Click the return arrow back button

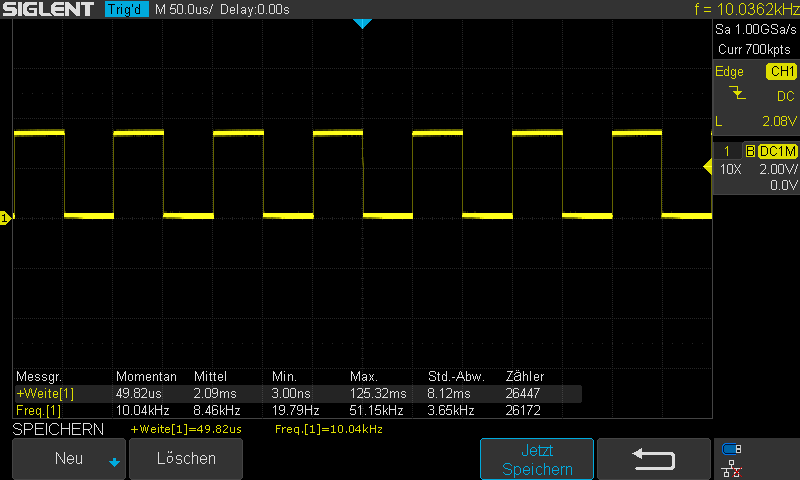[x=654, y=459]
